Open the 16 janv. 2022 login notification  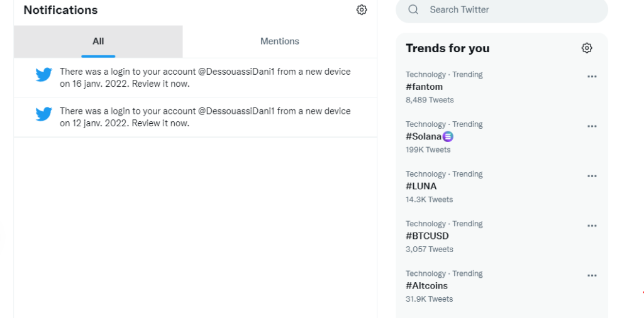(x=195, y=78)
